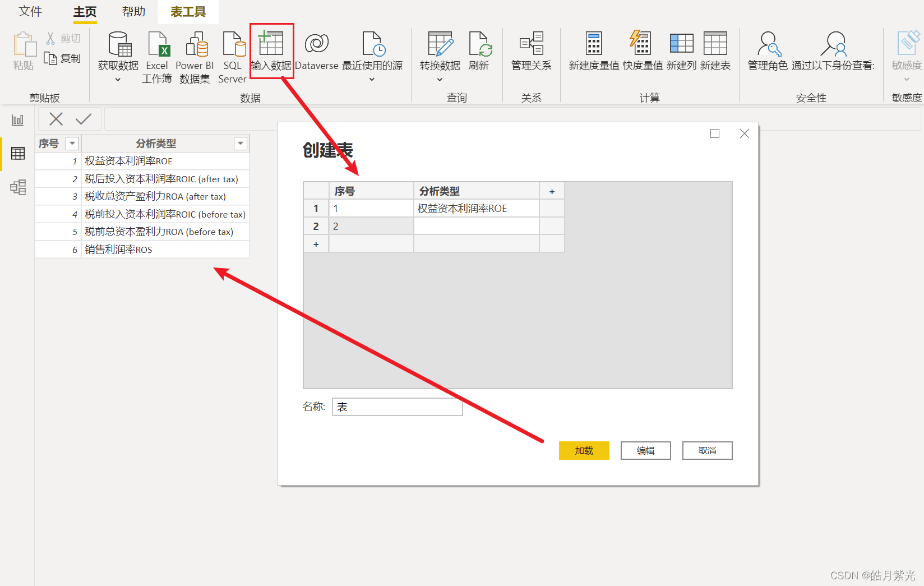
Task: Click the Dataverse icon
Action: (316, 44)
